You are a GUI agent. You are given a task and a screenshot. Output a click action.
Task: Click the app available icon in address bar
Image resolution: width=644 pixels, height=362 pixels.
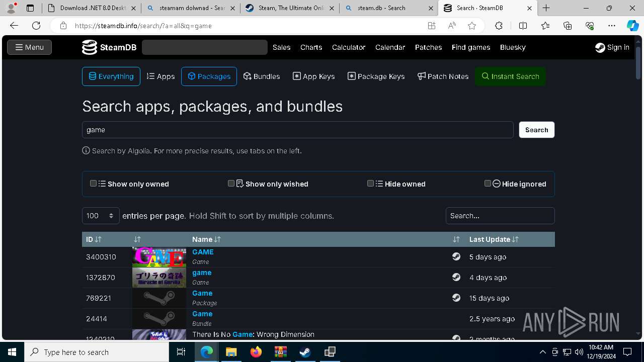click(432, 26)
